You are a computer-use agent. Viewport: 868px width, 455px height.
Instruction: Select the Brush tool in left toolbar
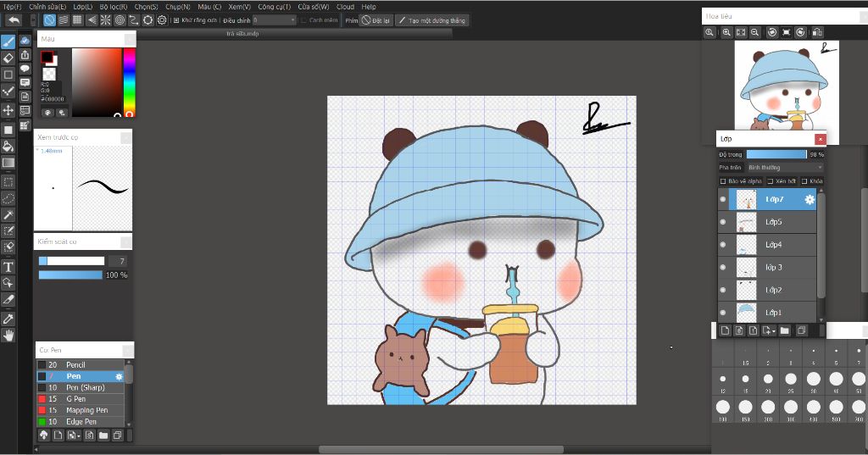tap(8, 42)
